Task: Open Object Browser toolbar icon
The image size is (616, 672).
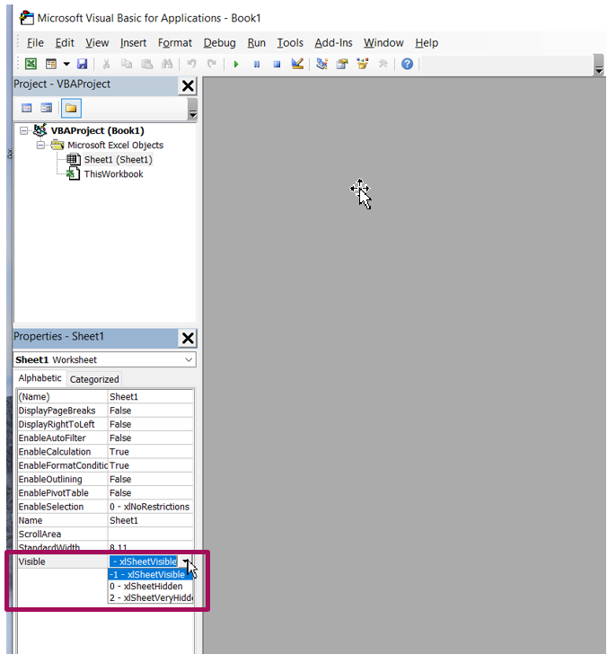Action: coord(363,64)
